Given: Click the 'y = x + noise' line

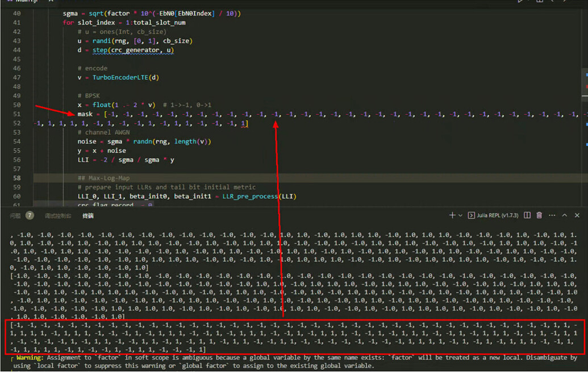Looking at the screenshot, I should point(102,150).
